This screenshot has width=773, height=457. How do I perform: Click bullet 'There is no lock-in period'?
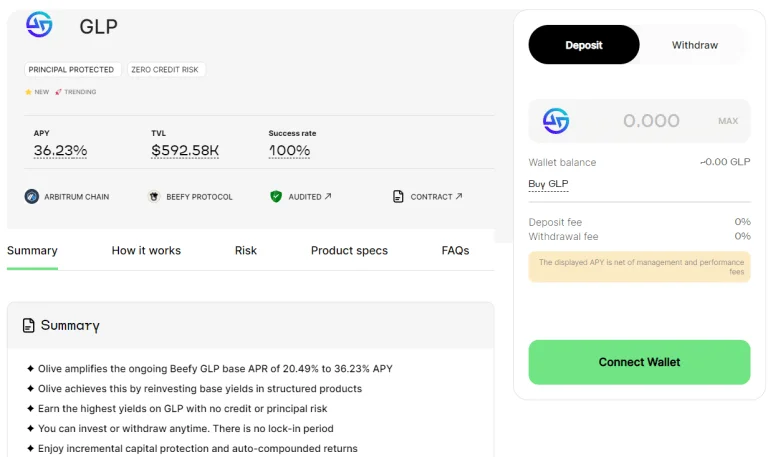tap(185, 428)
